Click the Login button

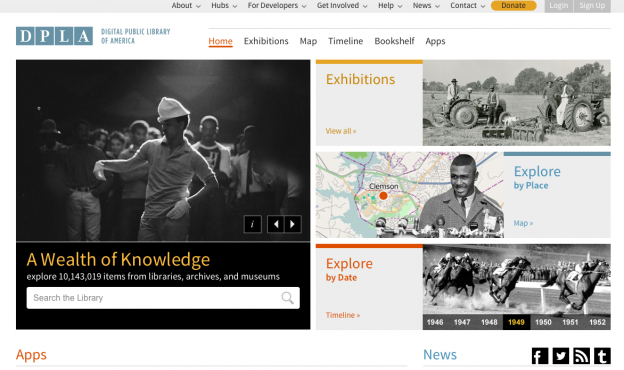point(559,6)
